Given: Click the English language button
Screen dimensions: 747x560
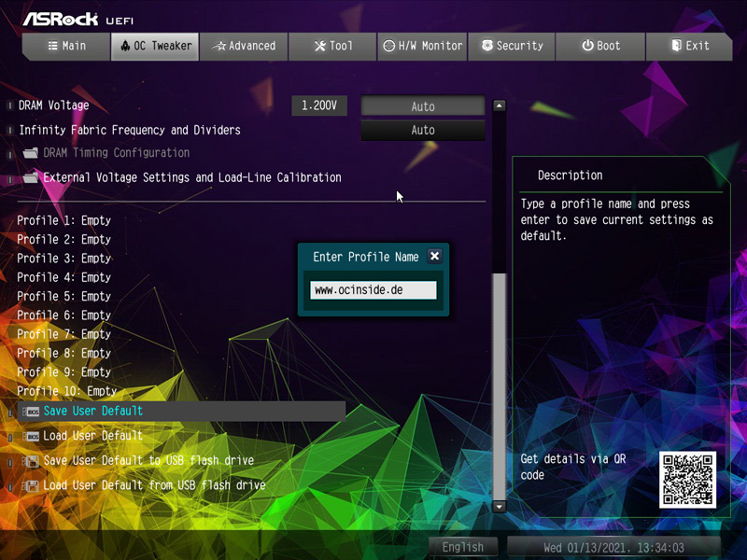Looking at the screenshot, I should [x=462, y=547].
